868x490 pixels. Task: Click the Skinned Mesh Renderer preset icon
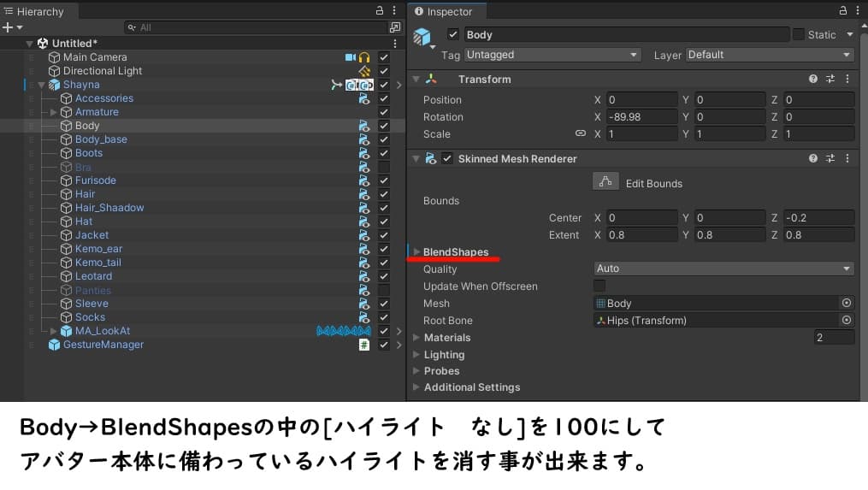coord(830,159)
